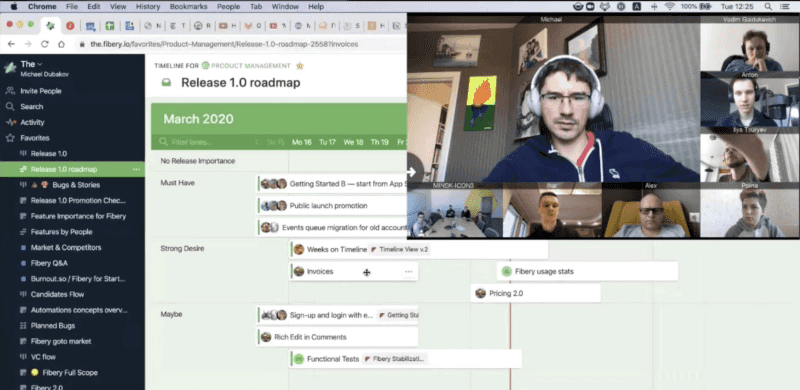Click the fox icon in menu bar
This screenshot has height=390, width=800.
tap(606, 6)
